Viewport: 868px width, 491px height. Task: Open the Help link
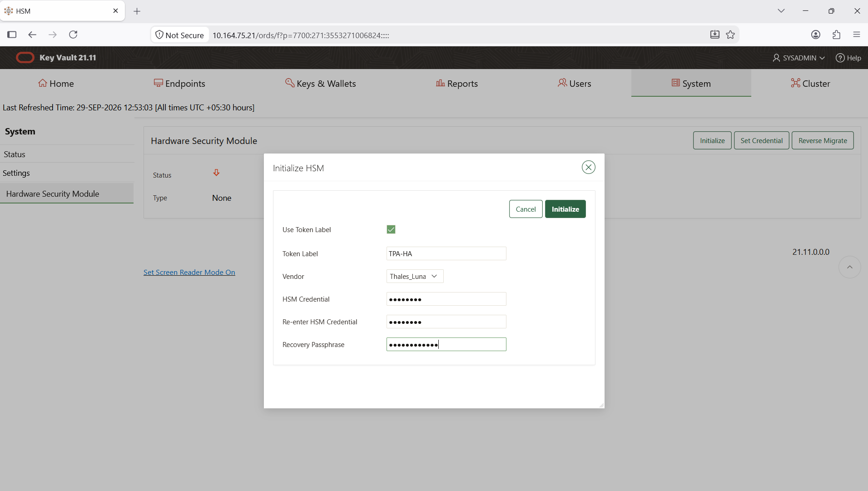[x=848, y=58]
